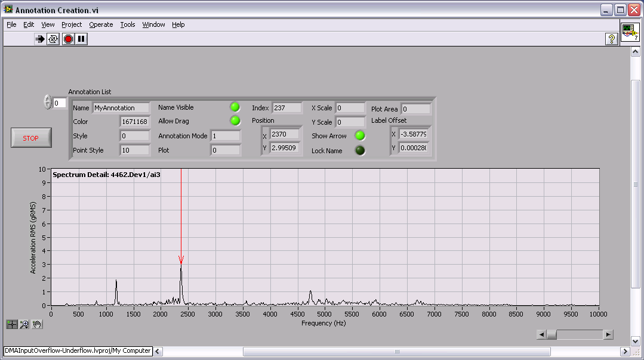Click the graph horizontal scrollbar thumb

pos(551,335)
